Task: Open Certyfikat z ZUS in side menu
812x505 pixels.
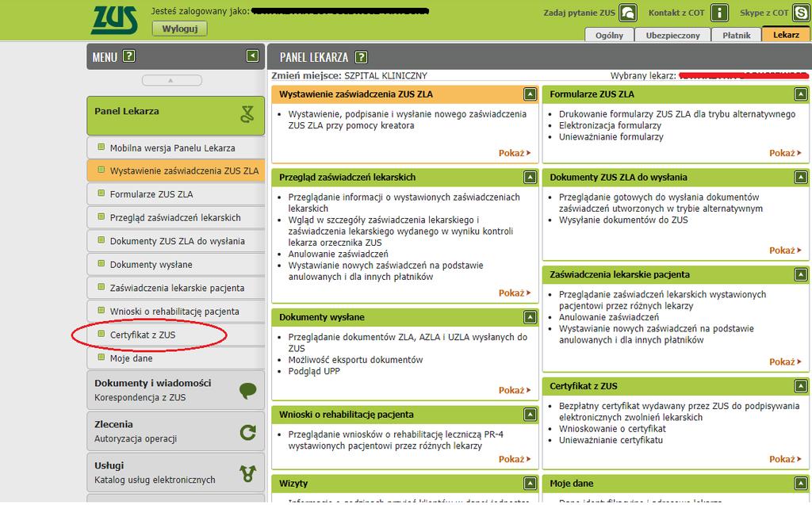Action: (175, 335)
